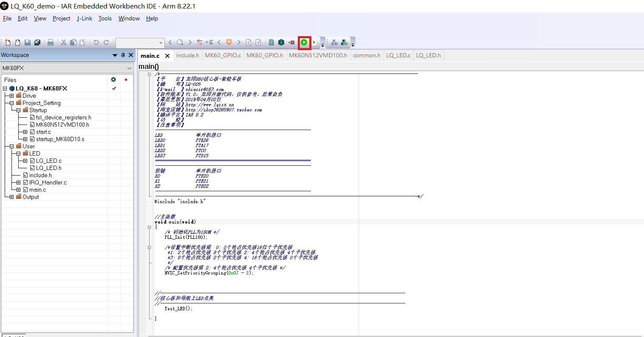Click the Cut scissors icon

click(64, 42)
